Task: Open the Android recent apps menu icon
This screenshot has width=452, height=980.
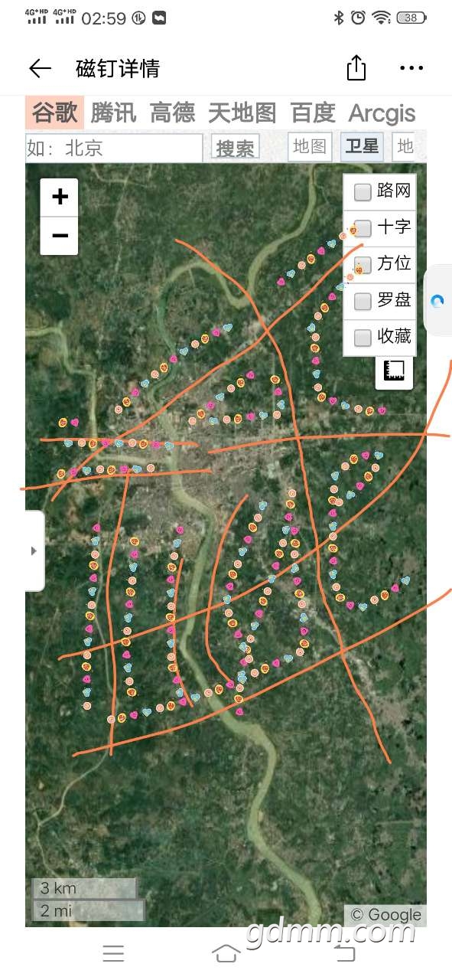Action: [113, 953]
